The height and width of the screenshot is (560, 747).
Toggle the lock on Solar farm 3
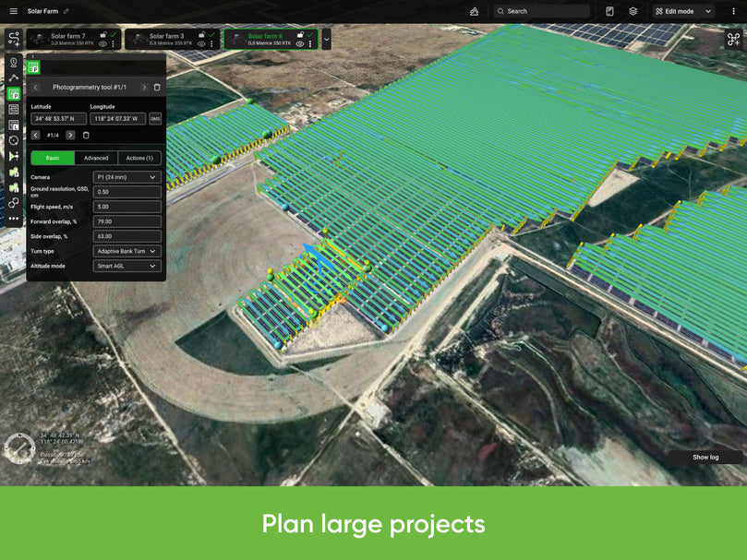click(202, 34)
